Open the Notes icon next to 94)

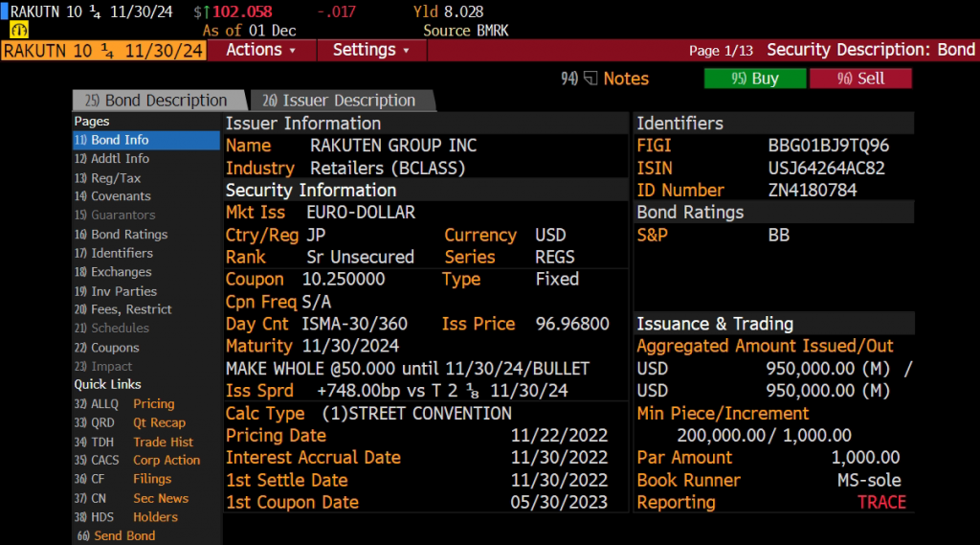[x=590, y=79]
